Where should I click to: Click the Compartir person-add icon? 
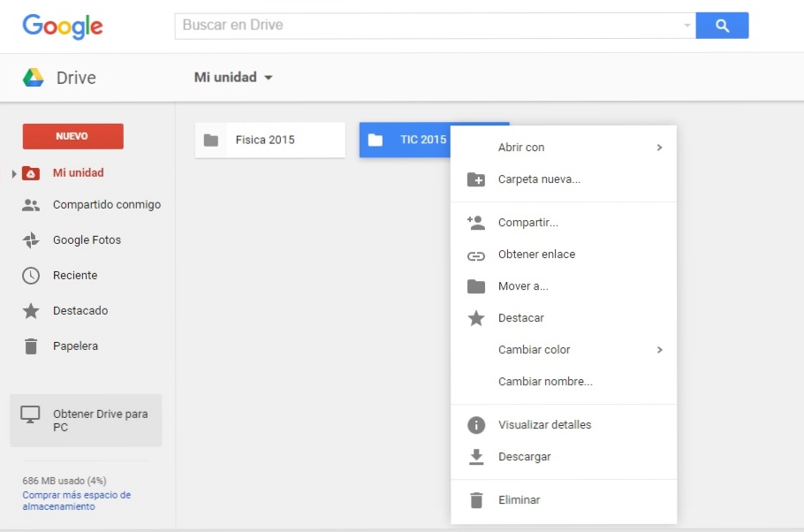coord(476,223)
